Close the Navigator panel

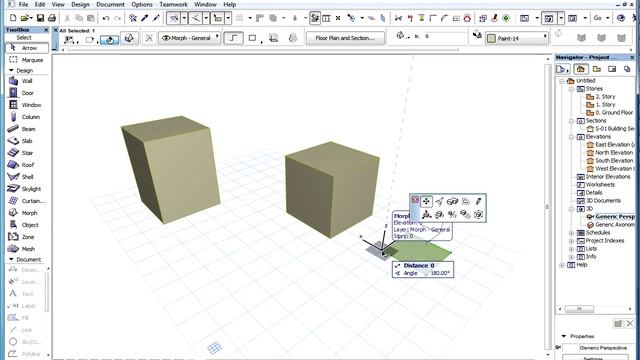632,58
